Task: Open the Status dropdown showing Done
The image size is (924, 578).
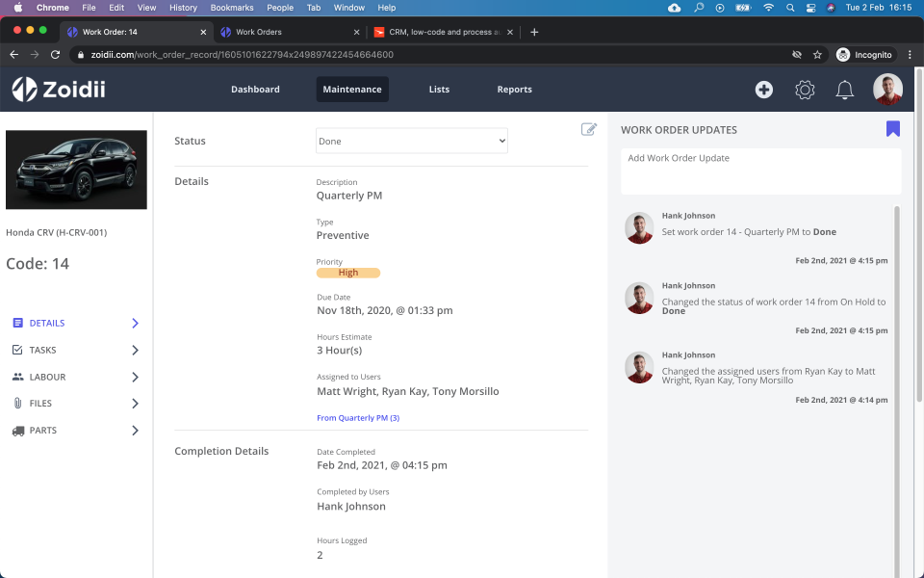Action: [411, 140]
